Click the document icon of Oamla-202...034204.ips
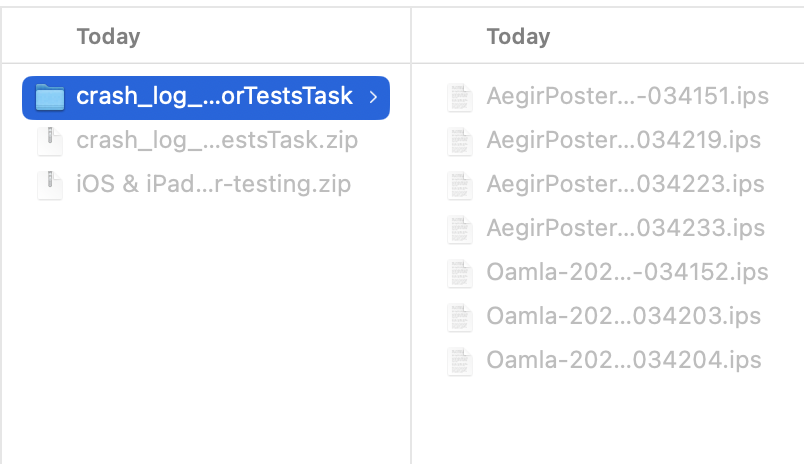 tap(459, 362)
